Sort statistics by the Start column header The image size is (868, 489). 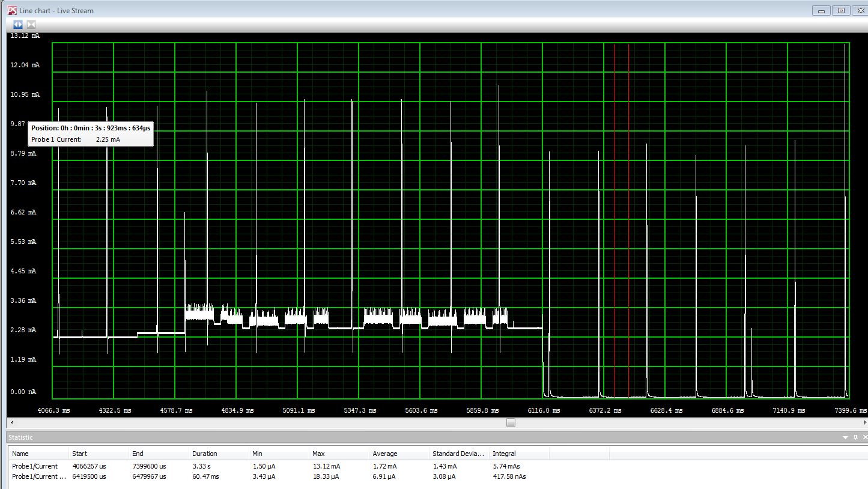99,454
